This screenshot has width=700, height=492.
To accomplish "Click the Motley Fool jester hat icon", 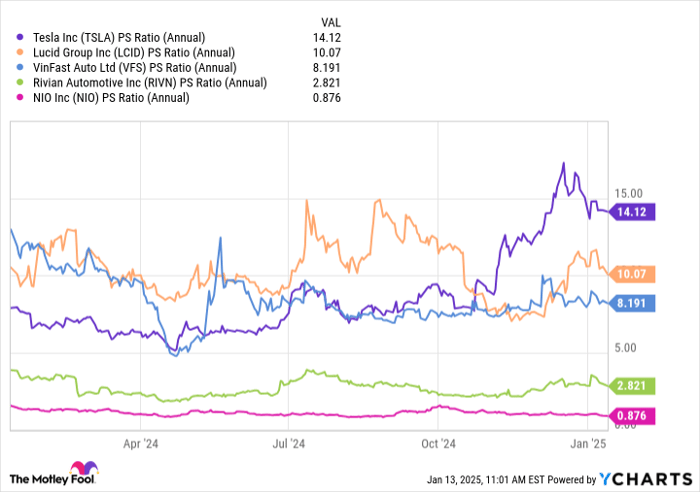I will pos(80,468).
